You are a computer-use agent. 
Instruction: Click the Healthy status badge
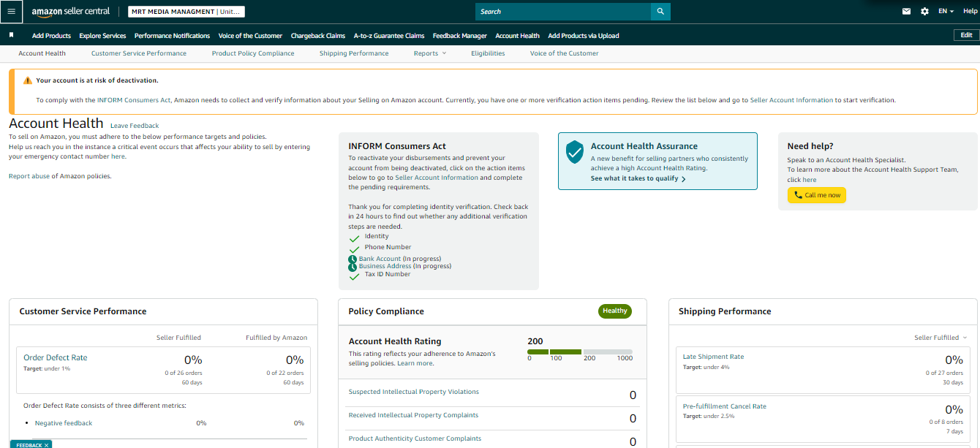pos(615,311)
